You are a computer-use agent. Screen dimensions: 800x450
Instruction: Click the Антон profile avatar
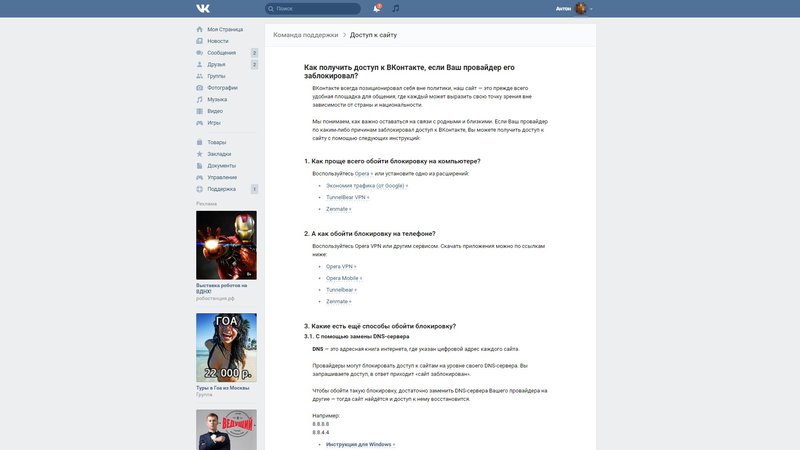[x=580, y=8]
